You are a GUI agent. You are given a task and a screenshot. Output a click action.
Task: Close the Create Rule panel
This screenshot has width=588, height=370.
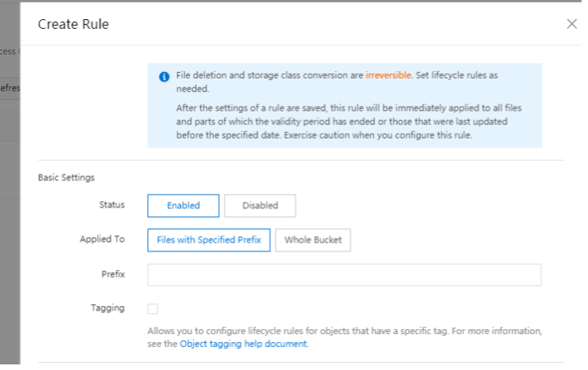click(571, 24)
